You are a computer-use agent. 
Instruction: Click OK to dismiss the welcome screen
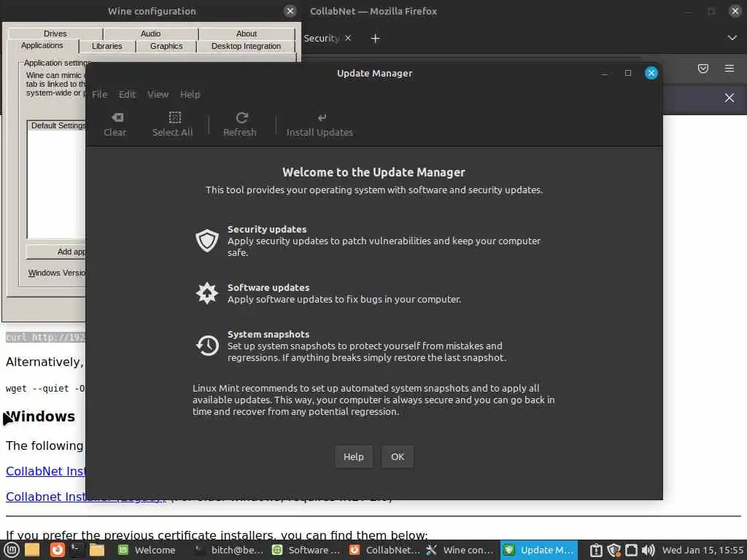(398, 456)
